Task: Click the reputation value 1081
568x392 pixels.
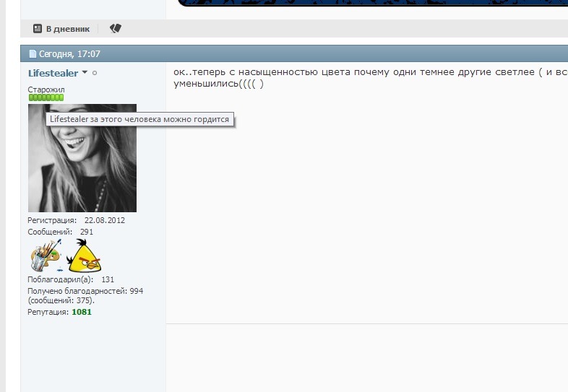Action: [x=82, y=312]
